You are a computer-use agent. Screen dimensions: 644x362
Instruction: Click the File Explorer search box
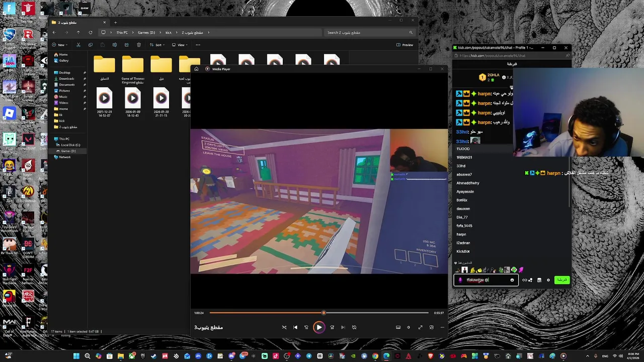(x=369, y=33)
